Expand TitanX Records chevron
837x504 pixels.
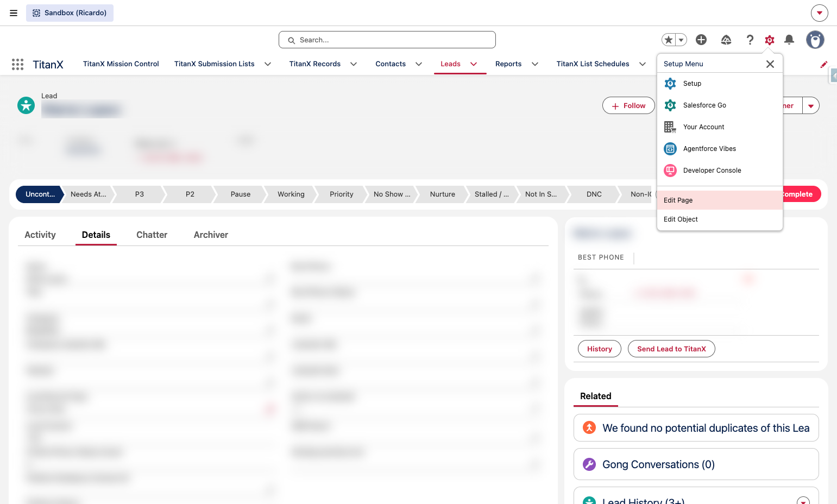[354, 64]
